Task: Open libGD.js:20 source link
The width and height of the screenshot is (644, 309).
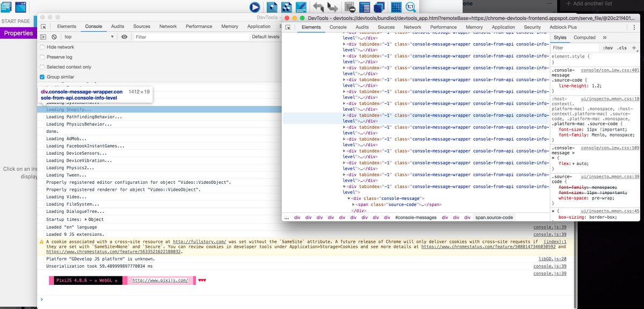Action: point(552,259)
